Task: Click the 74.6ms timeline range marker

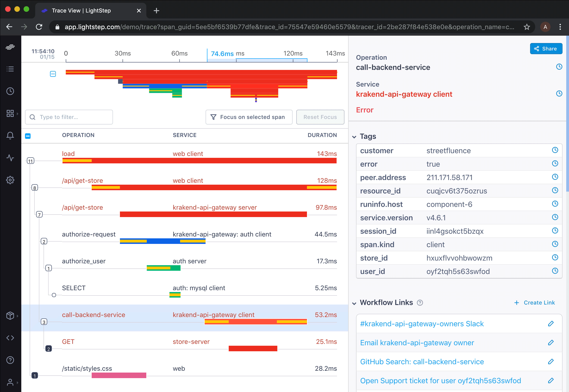Action: tap(222, 54)
